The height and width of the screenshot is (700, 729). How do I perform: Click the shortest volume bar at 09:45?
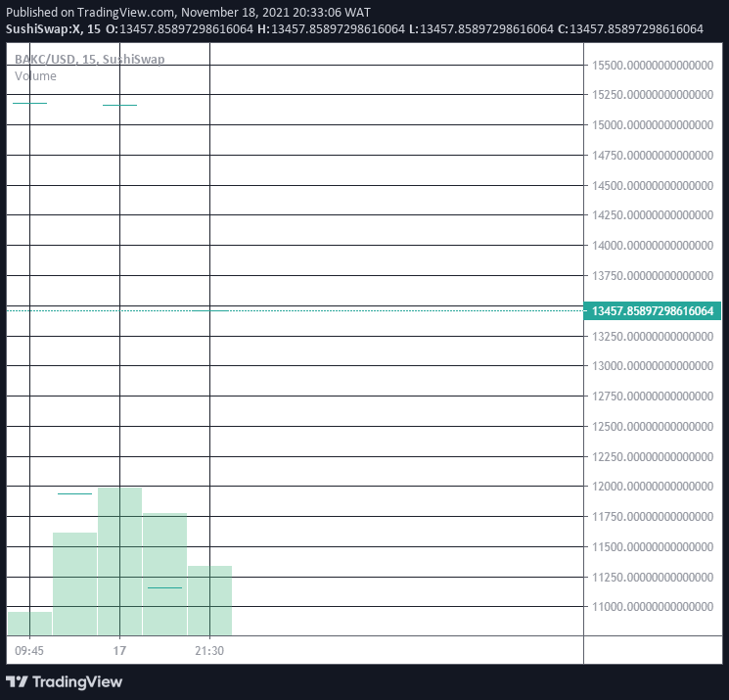(29, 624)
